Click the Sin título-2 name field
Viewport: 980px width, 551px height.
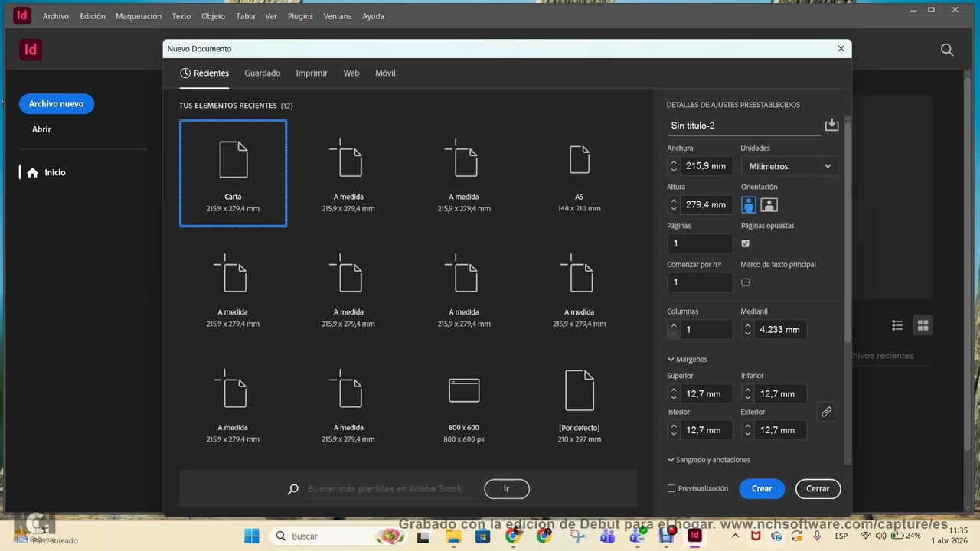pos(743,126)
